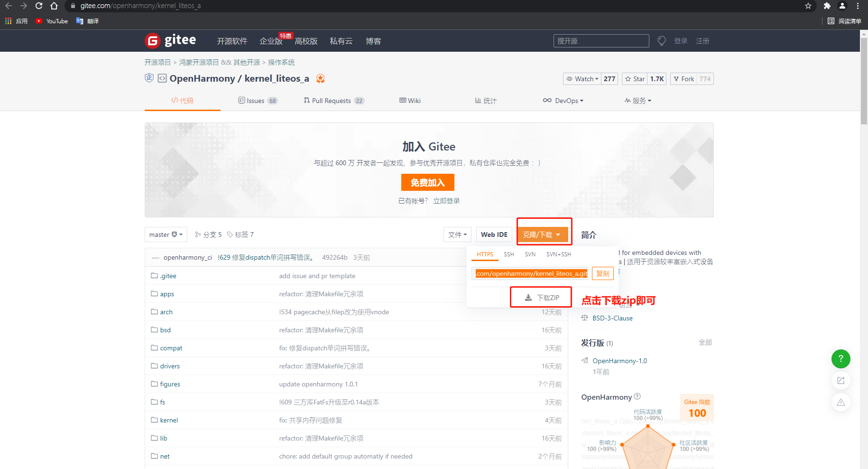868x469 pixels.
Task: Switch to the 代码 tab
Action: coord(182,101)
